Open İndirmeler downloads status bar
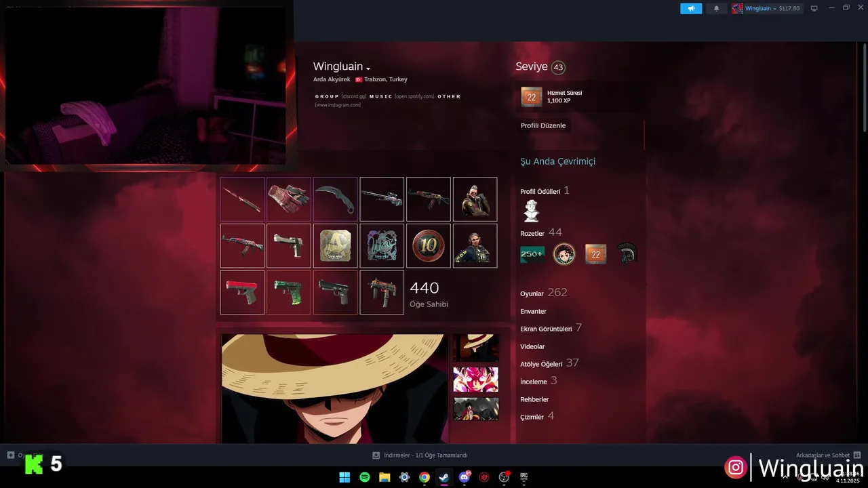Image resolution: width=868 pixels, height=488 pixels. click(x=420, y=455)
